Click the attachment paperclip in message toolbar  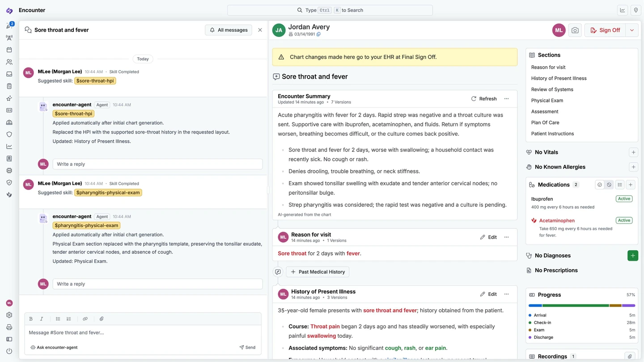click(x=102, y=319)
